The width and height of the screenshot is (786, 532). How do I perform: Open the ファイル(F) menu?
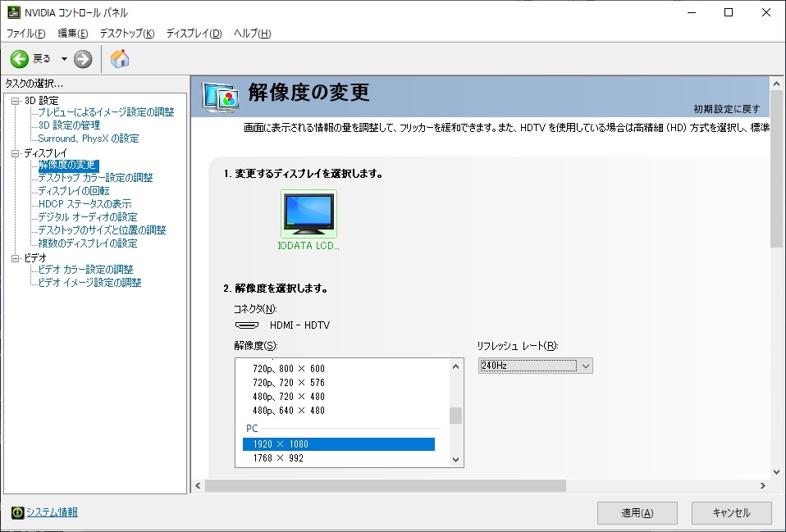(x=25, y=34)
